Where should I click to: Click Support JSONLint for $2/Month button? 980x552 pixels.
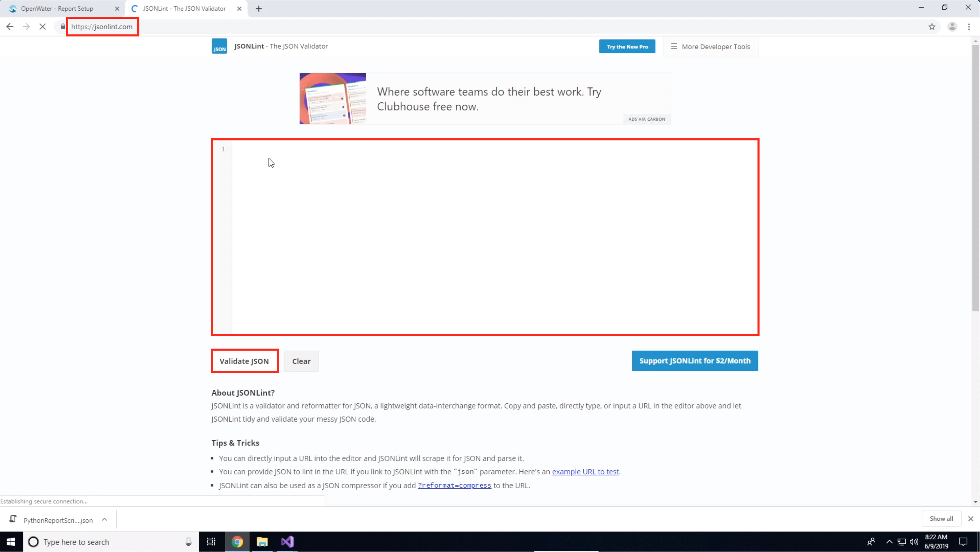coord(695,361)
